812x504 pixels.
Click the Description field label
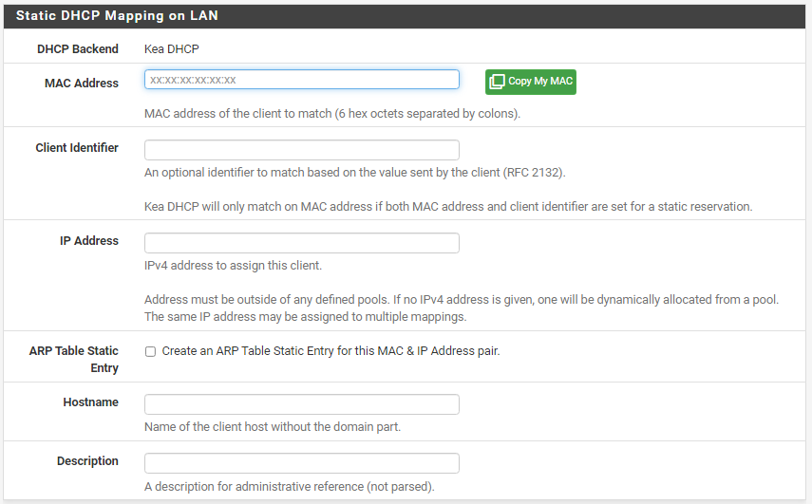[87, 461]
